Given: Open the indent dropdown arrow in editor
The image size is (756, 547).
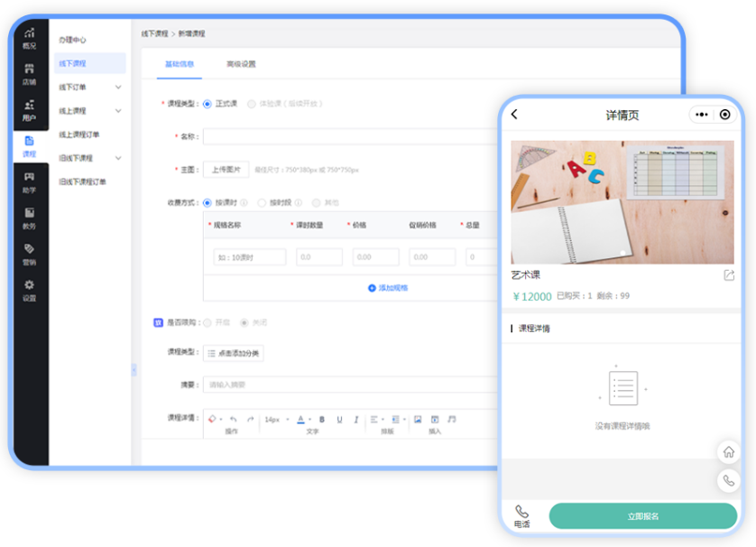Looking at the screenshot, I should [x=404, y=420].
